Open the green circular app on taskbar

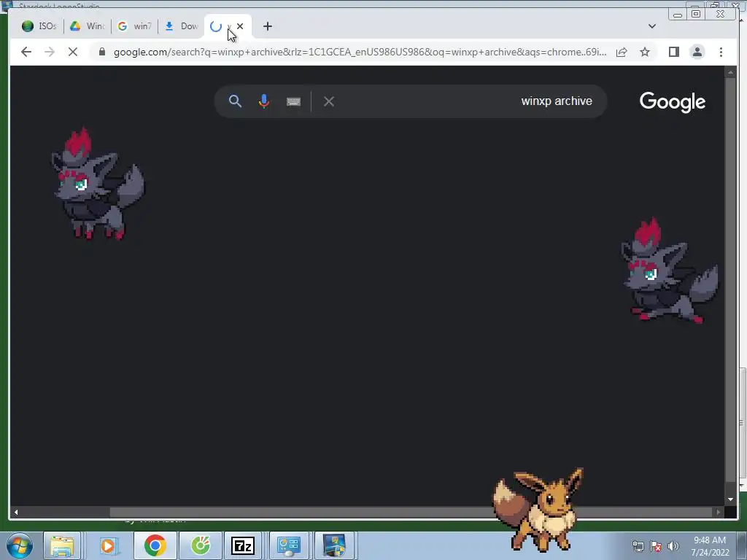[201, 545]
